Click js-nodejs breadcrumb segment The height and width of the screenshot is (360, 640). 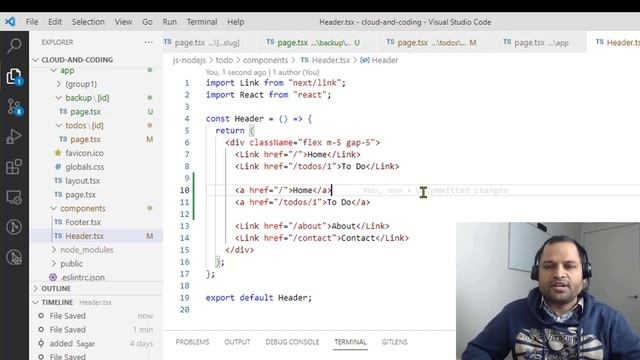pos(189,60)
